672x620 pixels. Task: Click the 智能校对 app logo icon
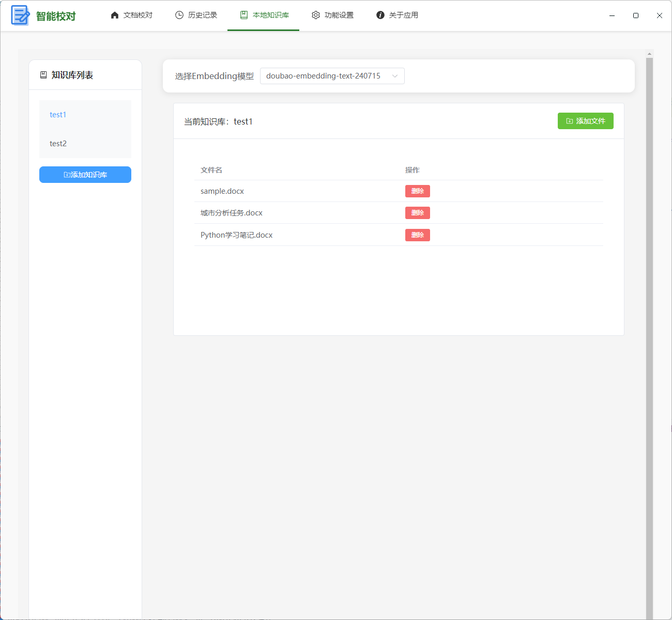20,16
